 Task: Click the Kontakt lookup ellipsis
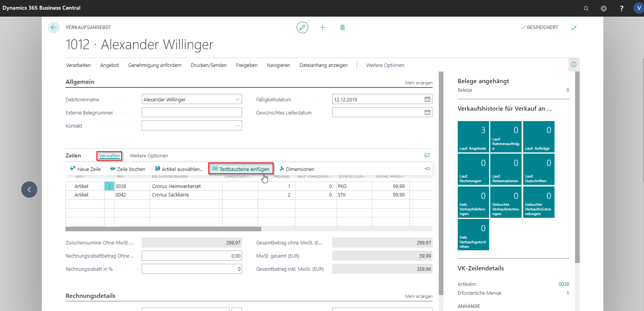click(237, 126)
